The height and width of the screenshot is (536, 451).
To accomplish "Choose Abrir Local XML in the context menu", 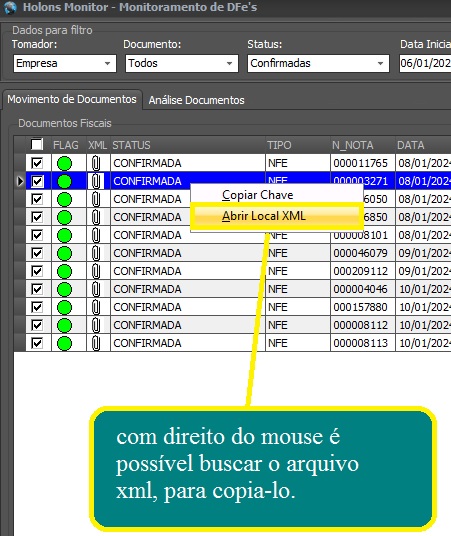I will click(x=276, y=216).
